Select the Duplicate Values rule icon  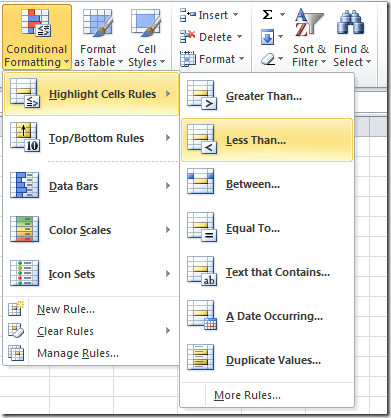pyautogui.click(x=200, y=358)
